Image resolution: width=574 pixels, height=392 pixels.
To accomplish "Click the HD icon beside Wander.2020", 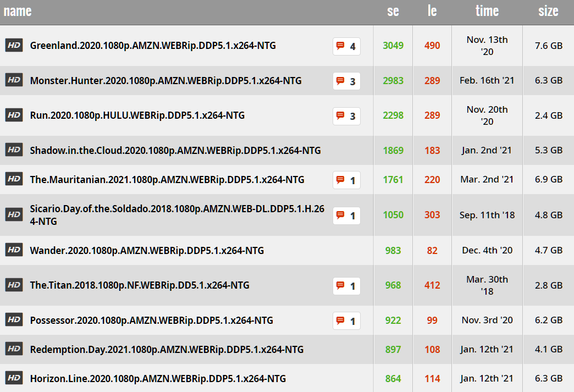I will [x=14, y=250].
